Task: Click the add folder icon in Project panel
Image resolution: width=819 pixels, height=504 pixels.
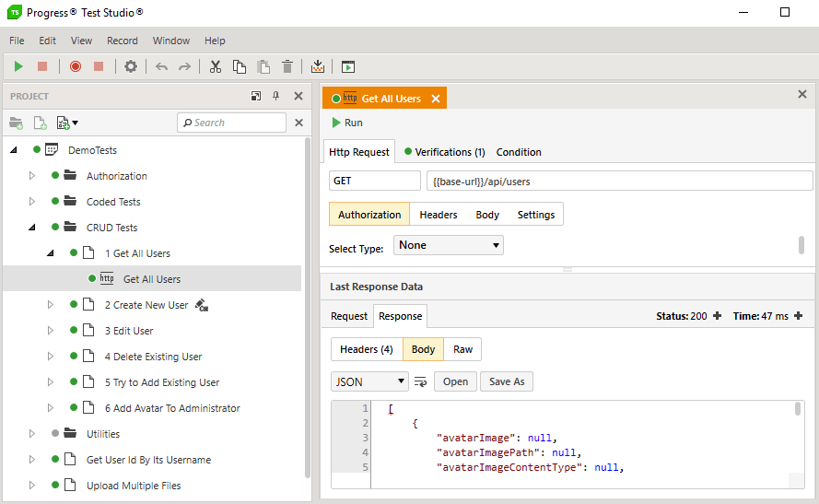Action: coord(17,123)
